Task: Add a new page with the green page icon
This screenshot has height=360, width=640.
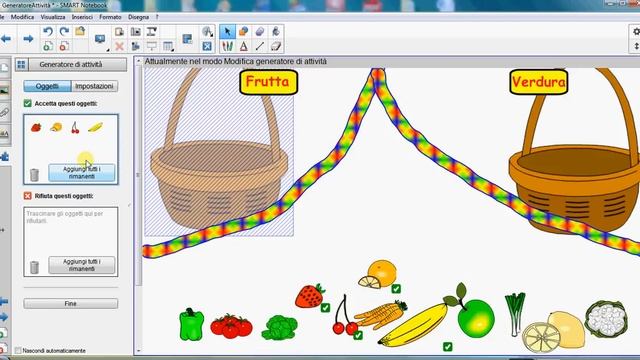Action: point(48,46)
